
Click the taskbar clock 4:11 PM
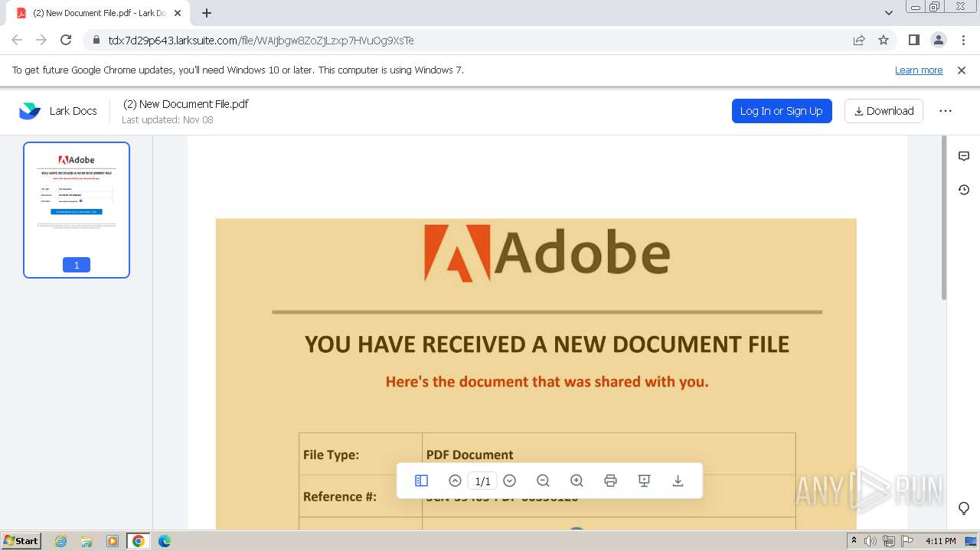click(941, 541)
